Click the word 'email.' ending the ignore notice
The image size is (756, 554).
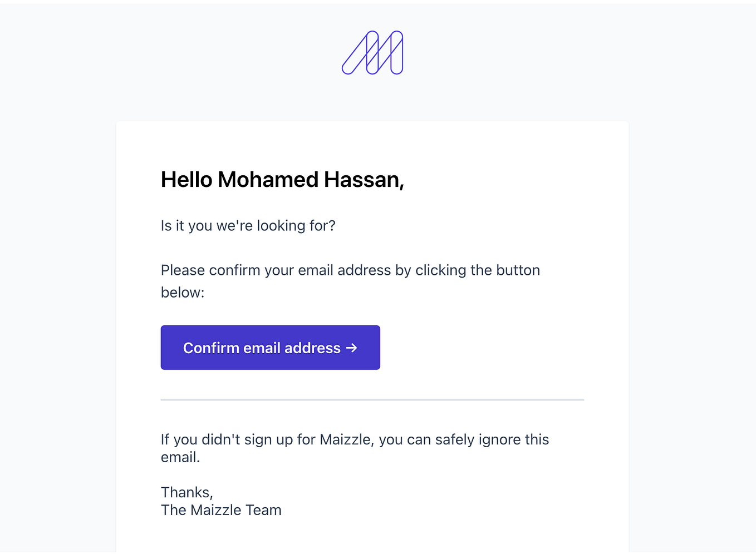point(180,457)
